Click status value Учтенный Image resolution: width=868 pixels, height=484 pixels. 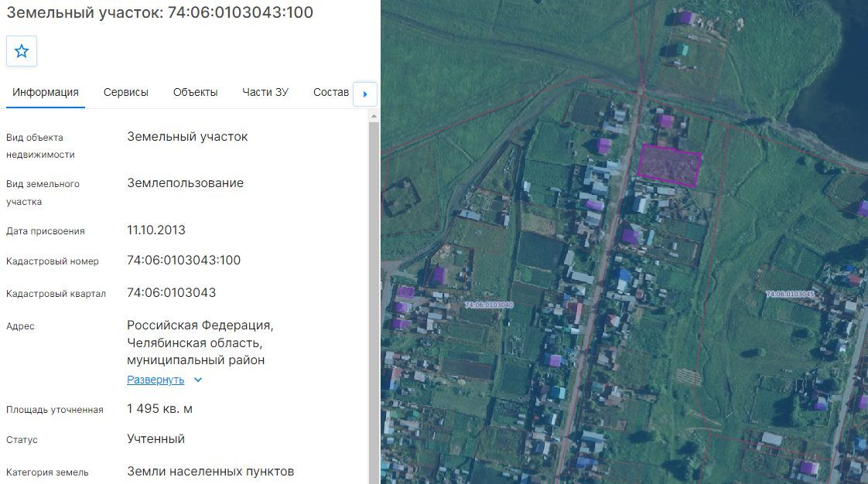(x=156, y=439)
